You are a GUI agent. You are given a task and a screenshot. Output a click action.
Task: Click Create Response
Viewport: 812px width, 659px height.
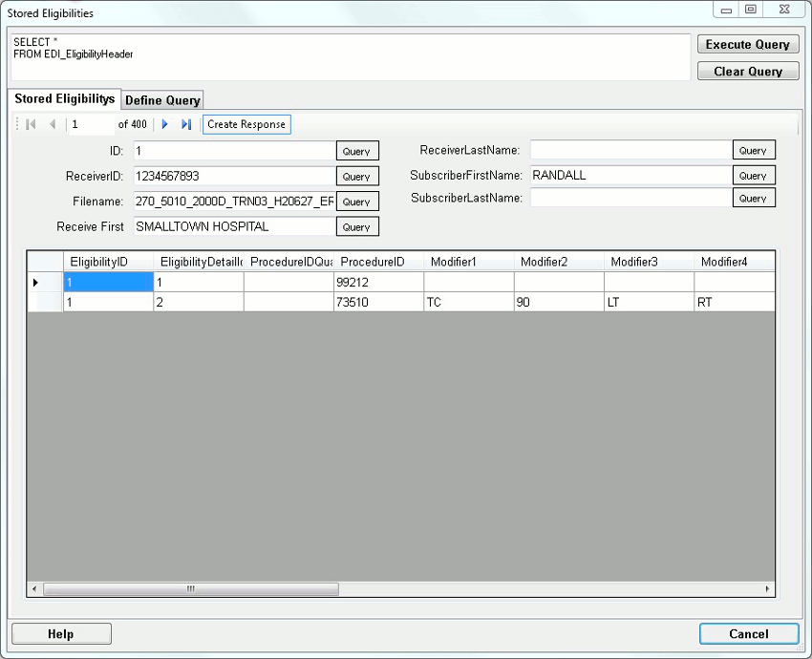(x=246, y=124)
